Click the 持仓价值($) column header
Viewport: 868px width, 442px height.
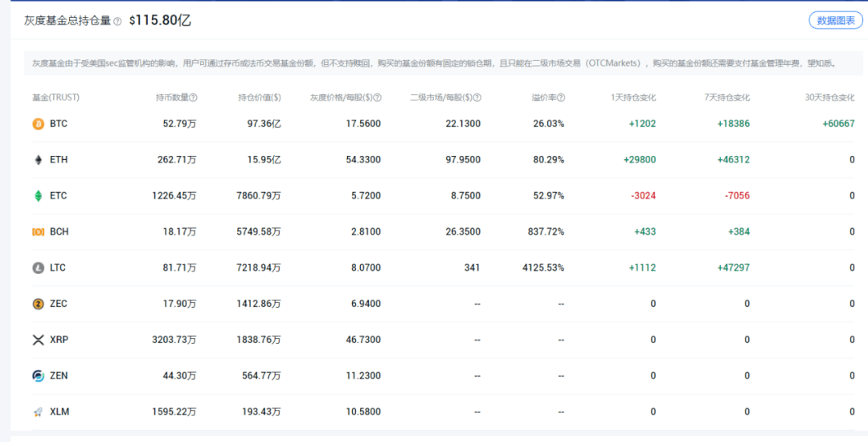click(x=260, y=97)
